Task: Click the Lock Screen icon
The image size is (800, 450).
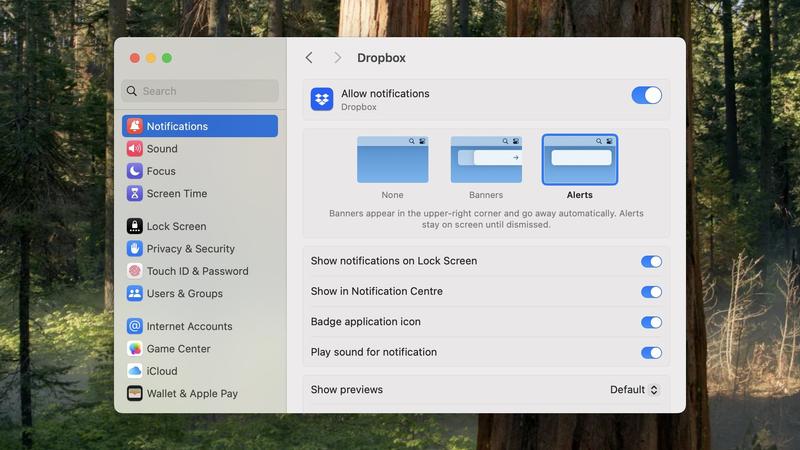Action: tap(134, 226)
